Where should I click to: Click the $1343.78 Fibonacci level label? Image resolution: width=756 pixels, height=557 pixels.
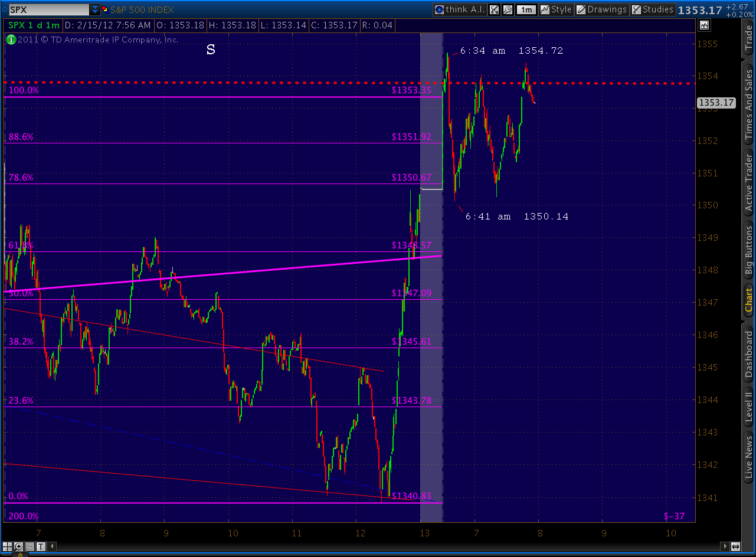(x=411, y=401)
